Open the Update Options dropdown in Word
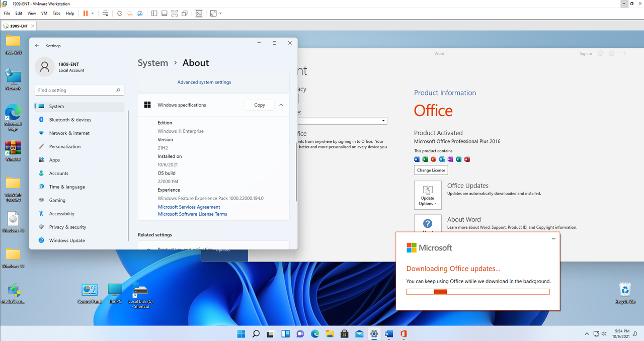 [428, 195]
